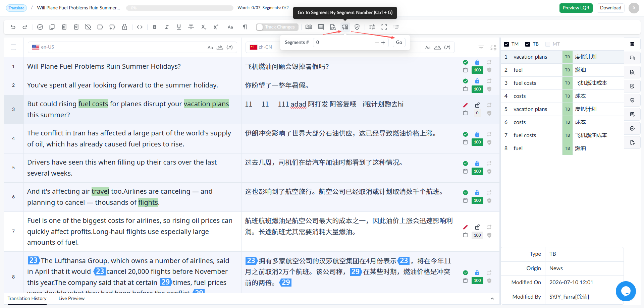Check the MT checkbox
This screenshot has width=644, height=308.
548,44
